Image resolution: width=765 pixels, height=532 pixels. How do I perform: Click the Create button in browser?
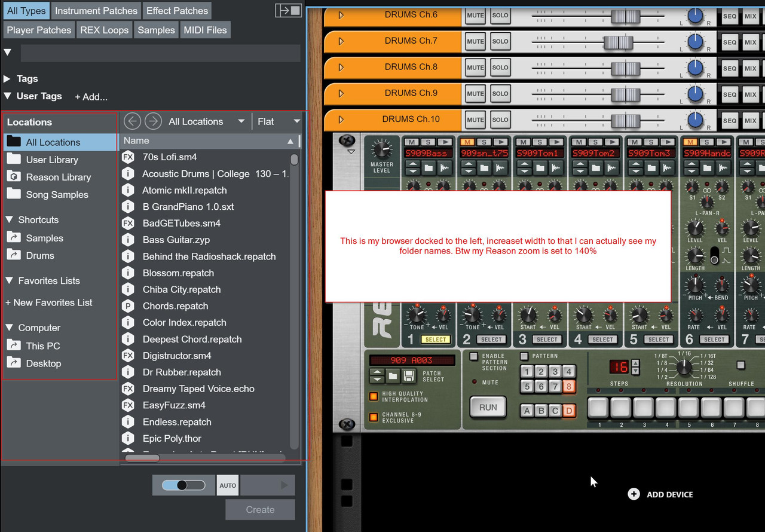(x=261, y=510)
